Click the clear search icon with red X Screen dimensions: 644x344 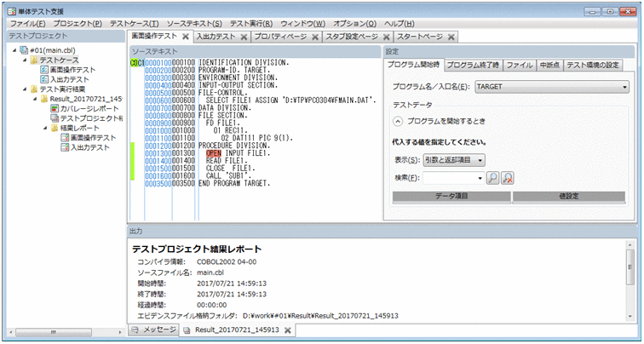508,178
